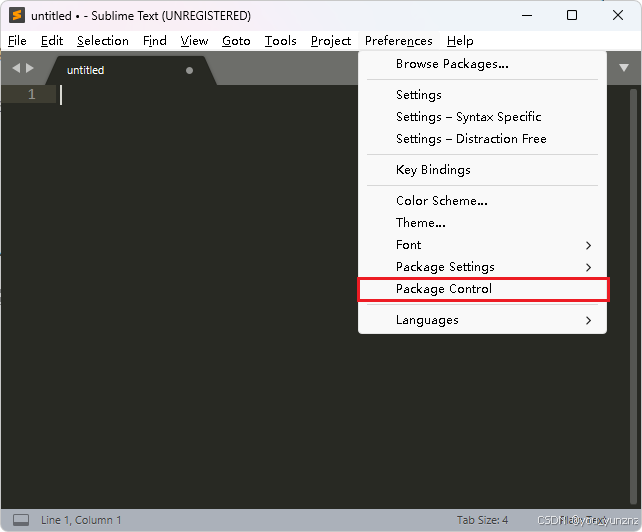Viewport: 642px width, 532px height.
Task: Click the vertical scrollbar of the editor
Action: (633, 297)
